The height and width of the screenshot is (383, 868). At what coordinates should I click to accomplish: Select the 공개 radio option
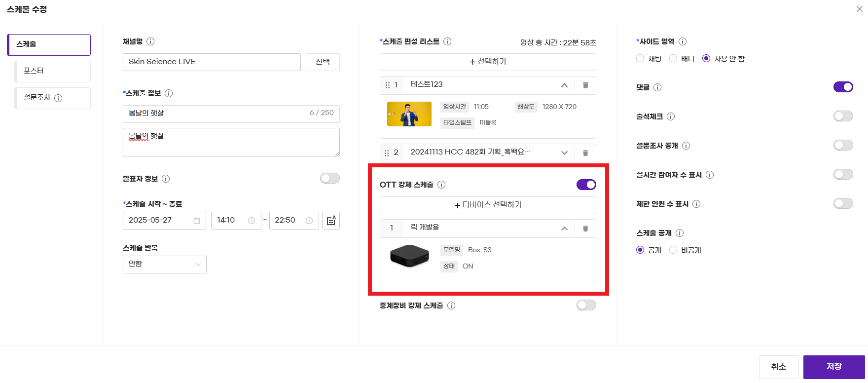640,250
